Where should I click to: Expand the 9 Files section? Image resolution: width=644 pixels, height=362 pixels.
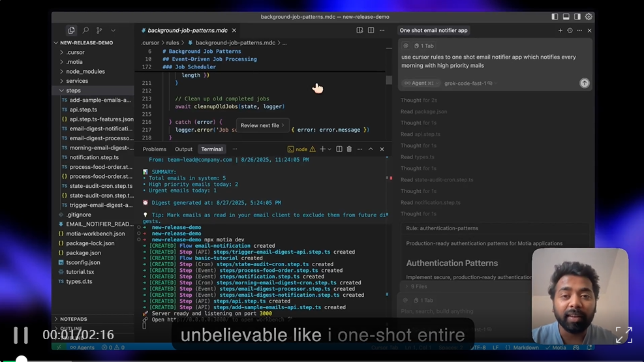click(416, 286)
